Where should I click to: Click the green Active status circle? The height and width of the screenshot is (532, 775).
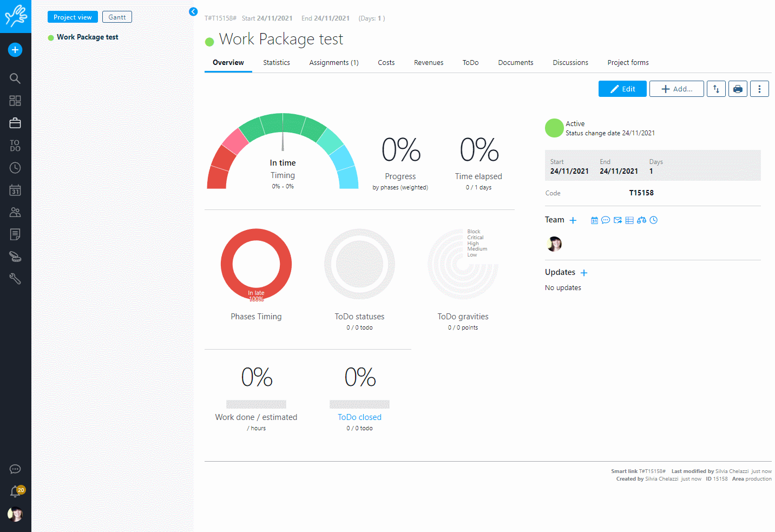(x=554, y=128)
